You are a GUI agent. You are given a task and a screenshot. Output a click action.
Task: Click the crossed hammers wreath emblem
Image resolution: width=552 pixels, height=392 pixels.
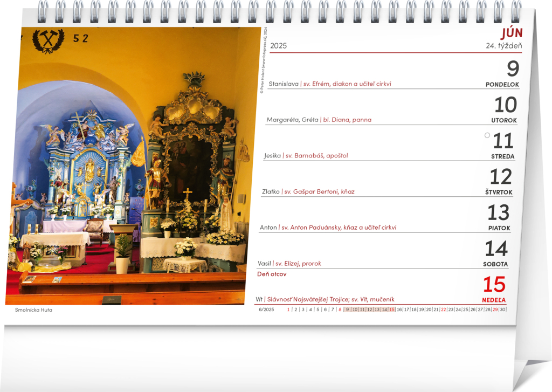48,40
